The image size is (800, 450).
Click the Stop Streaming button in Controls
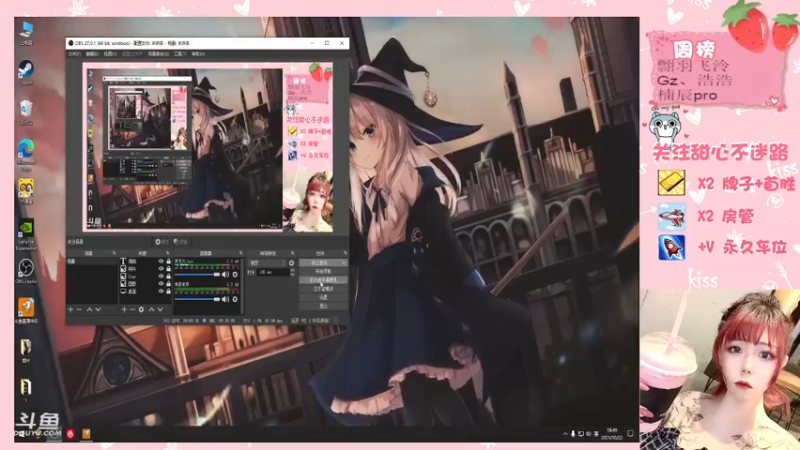[x=323, y=263]
